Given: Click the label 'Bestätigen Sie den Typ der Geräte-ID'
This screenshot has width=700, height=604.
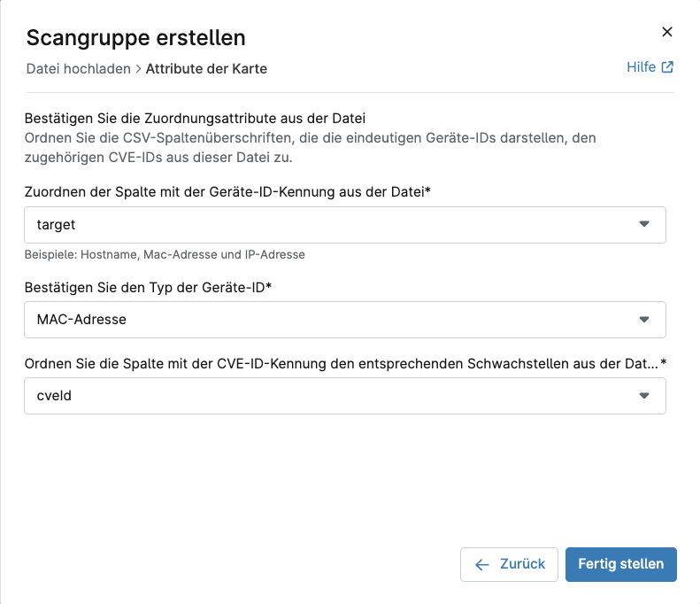Looking at the screenshot, I should 148,287.
